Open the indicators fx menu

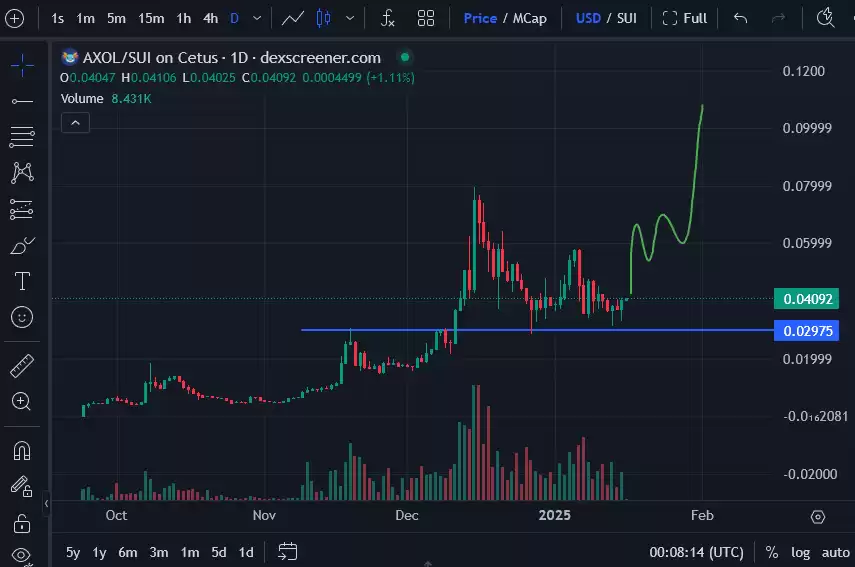388,19
